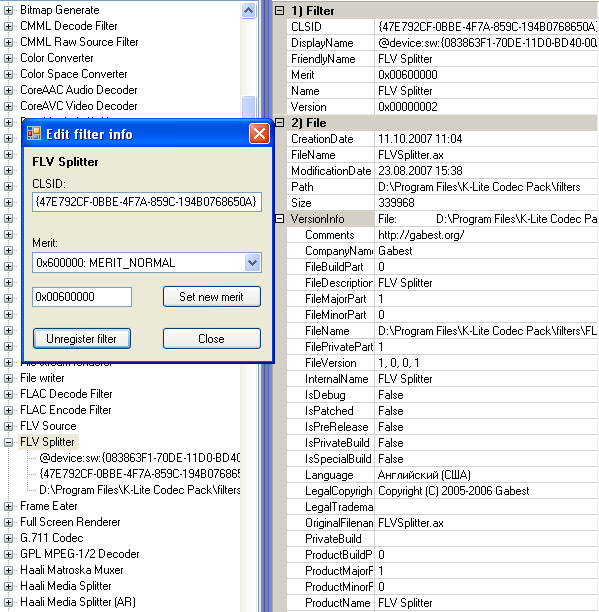The image size is (599, 612).
Task: Click the ModificationDate value 23.08.2007 15:38
Action: coord(420,171)
